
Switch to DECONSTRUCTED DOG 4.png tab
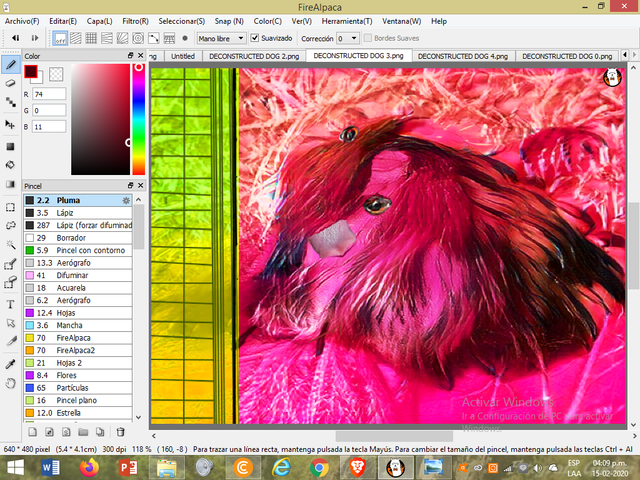pyautogui.click(x=463, y=56)
